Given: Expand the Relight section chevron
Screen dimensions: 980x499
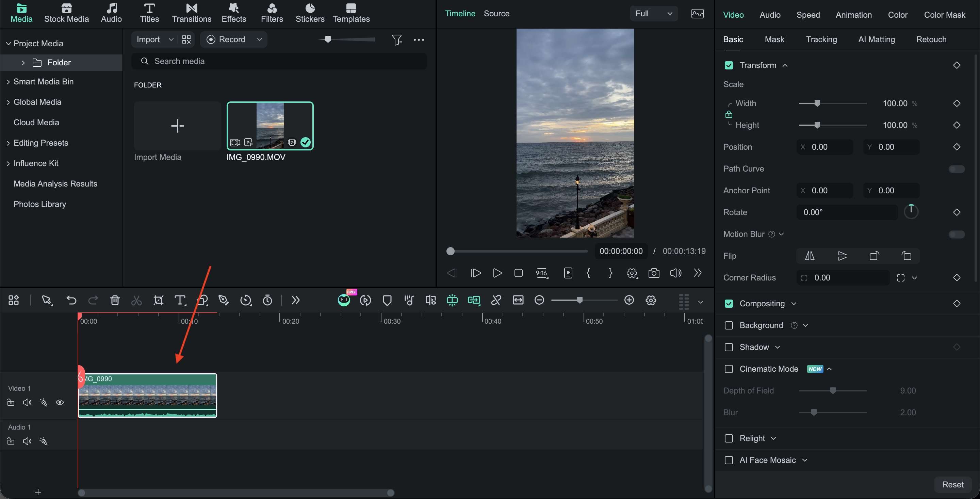Looking at the screenshot, I should (773, 438).
